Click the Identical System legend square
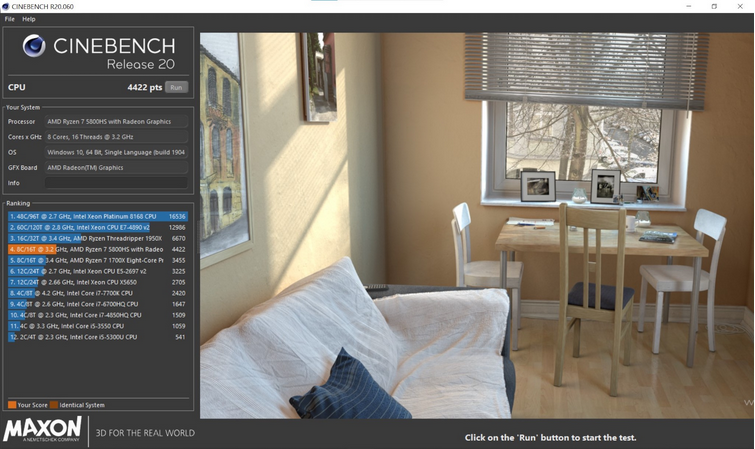The image size is (755, 449). tap(54, 405)
